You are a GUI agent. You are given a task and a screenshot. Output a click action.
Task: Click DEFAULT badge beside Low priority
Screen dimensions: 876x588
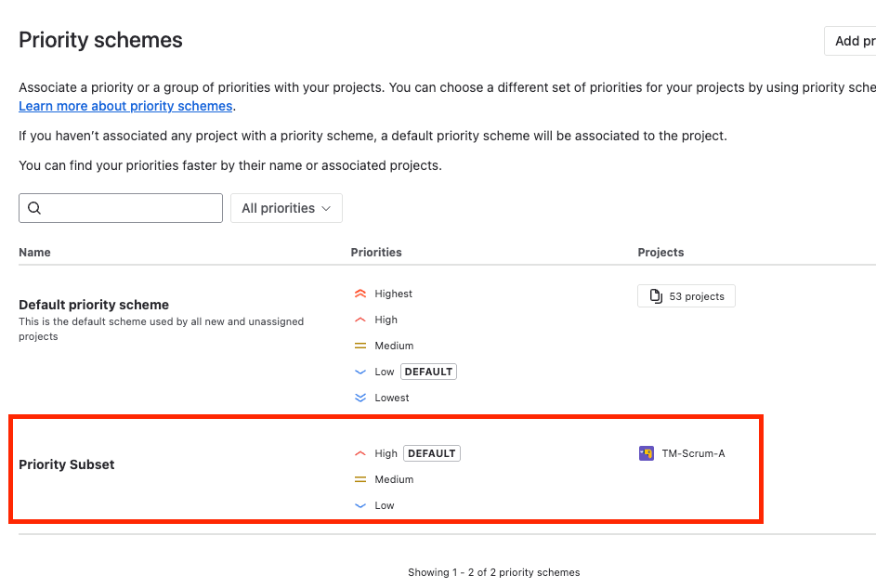(x=428, y=372)
